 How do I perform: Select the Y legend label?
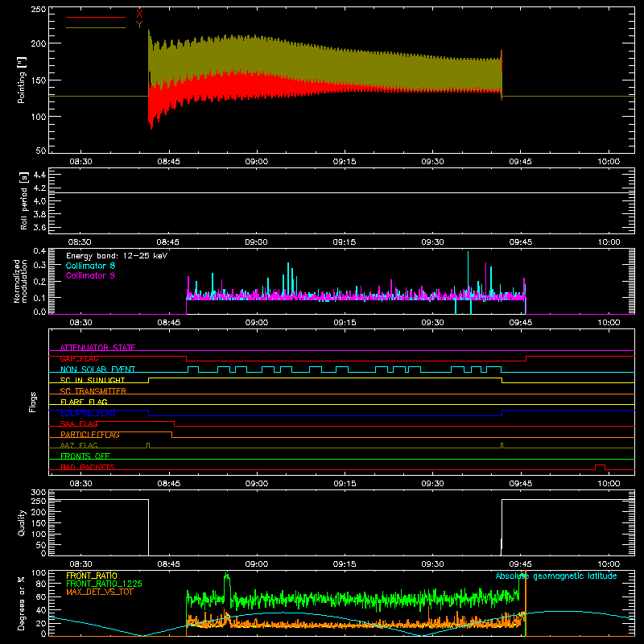(x=139, y=25)
